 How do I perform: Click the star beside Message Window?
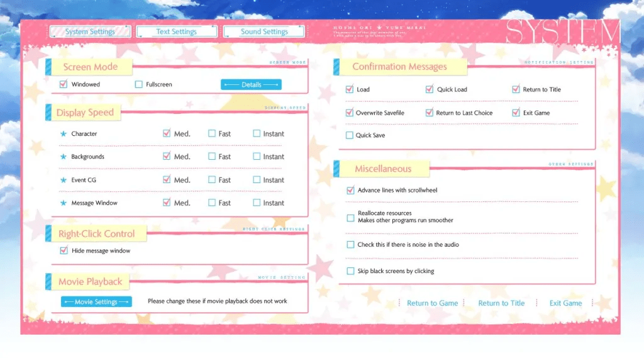(64, 203)
